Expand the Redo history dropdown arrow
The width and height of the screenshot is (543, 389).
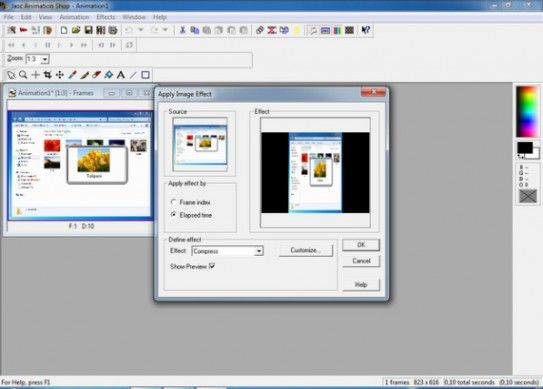(165, 30)
